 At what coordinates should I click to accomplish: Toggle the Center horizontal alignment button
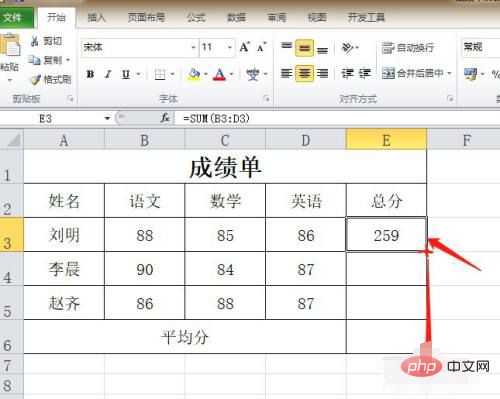tap(304, 73)
